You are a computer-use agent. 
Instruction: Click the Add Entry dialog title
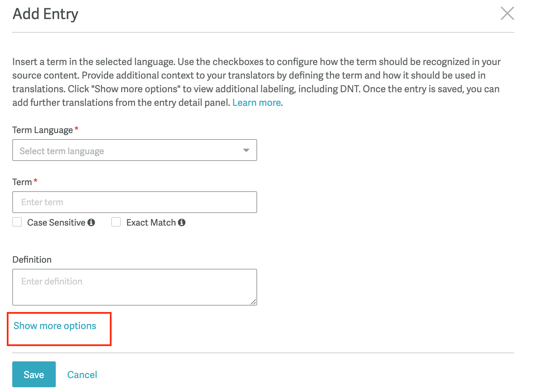pos(46,14)
